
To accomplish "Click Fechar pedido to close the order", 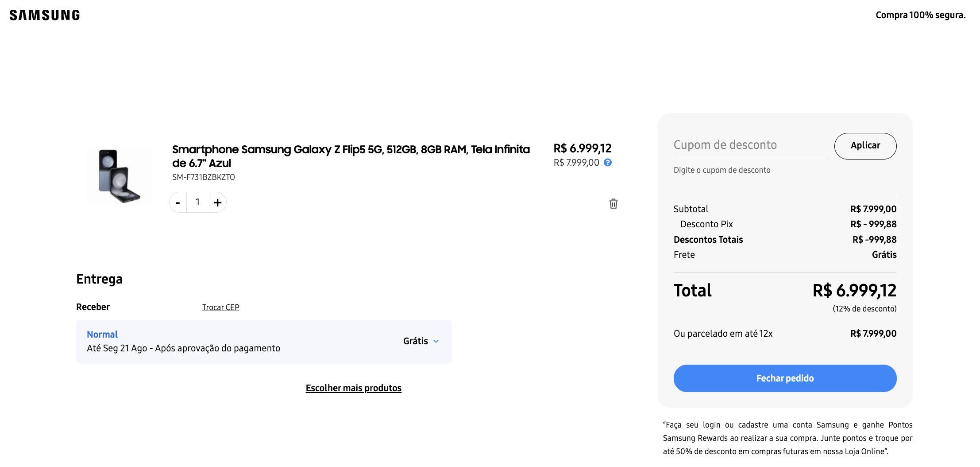I will click(x=785, y=378).
